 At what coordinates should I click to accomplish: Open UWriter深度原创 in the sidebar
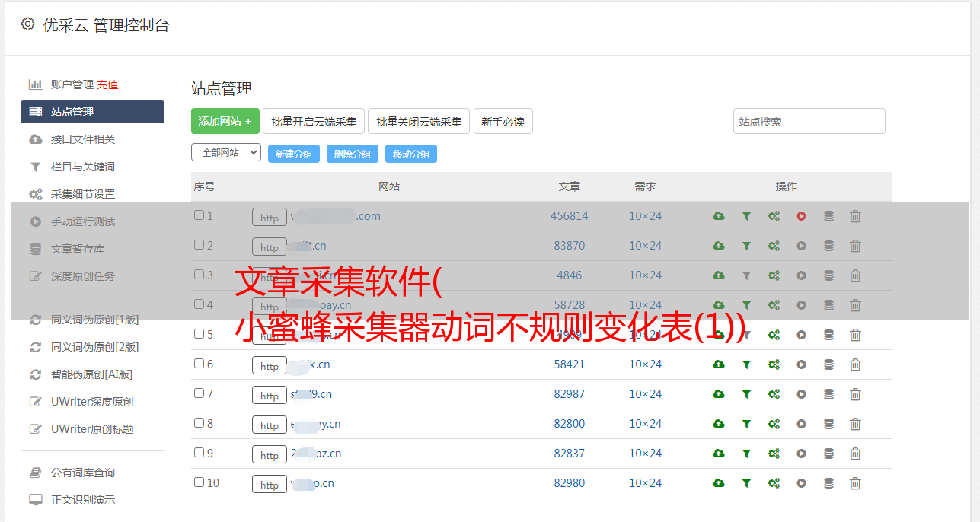92,402
